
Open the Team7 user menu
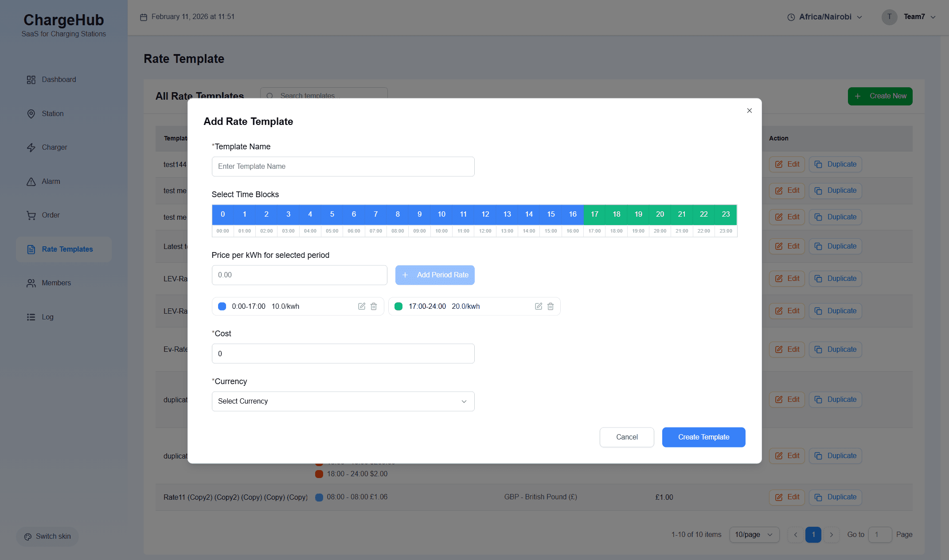(x=914, y=17)
